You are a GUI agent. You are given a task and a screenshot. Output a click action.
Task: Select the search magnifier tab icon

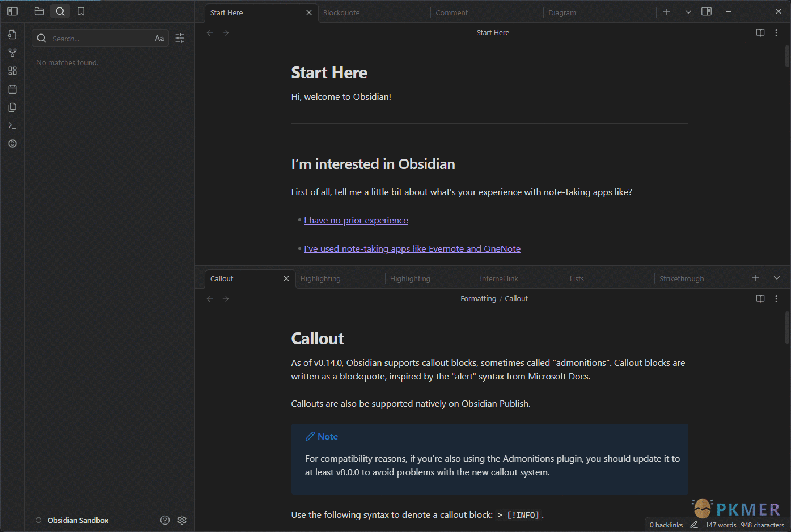point(60,11)
